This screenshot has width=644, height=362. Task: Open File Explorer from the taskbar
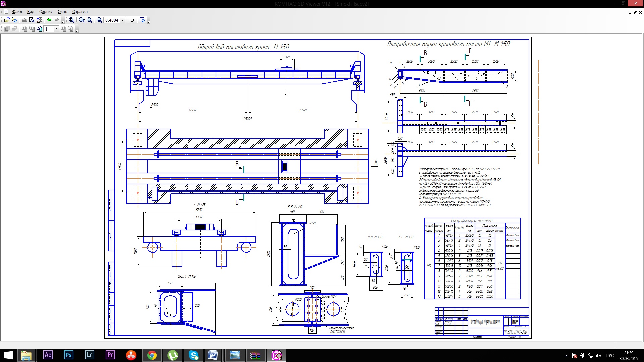(26, 355)
